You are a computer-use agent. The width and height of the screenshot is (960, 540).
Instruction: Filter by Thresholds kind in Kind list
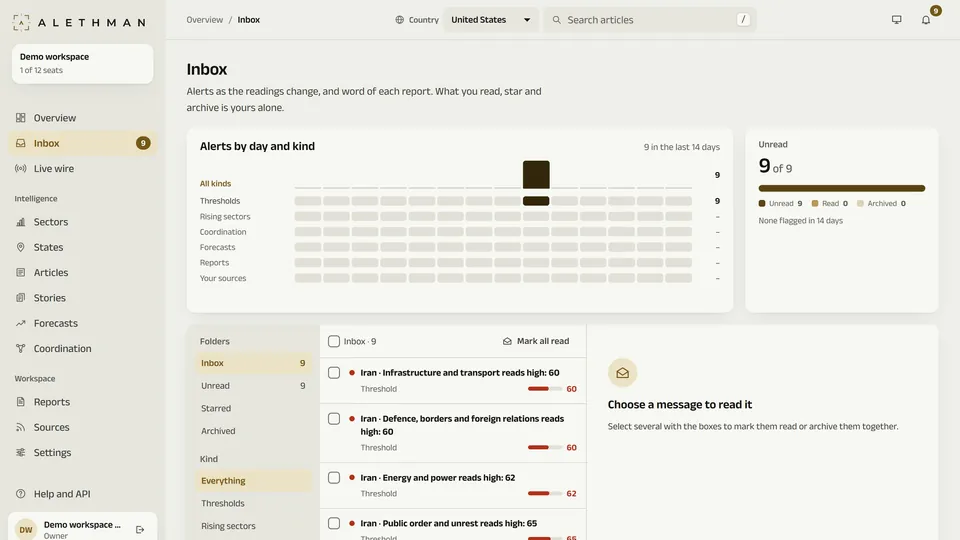[x=253, y=503]
